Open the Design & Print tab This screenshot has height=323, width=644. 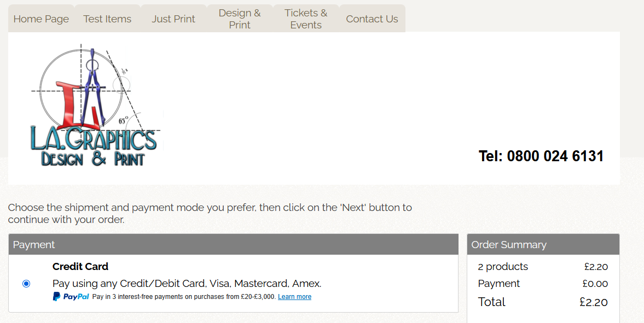click(240, 19)
